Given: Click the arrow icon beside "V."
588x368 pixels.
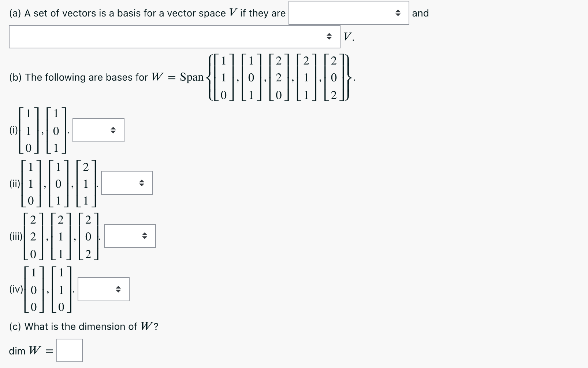Looking at the screenshot, I should pyautogui.click(x=329, y=36).
